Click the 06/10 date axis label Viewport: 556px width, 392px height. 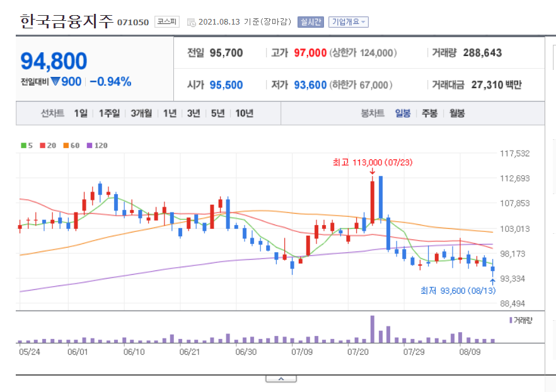tap(134, 352)
